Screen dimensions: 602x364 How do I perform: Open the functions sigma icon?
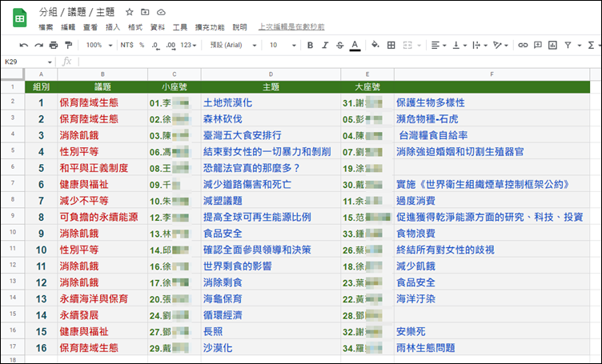click(592, 46)
